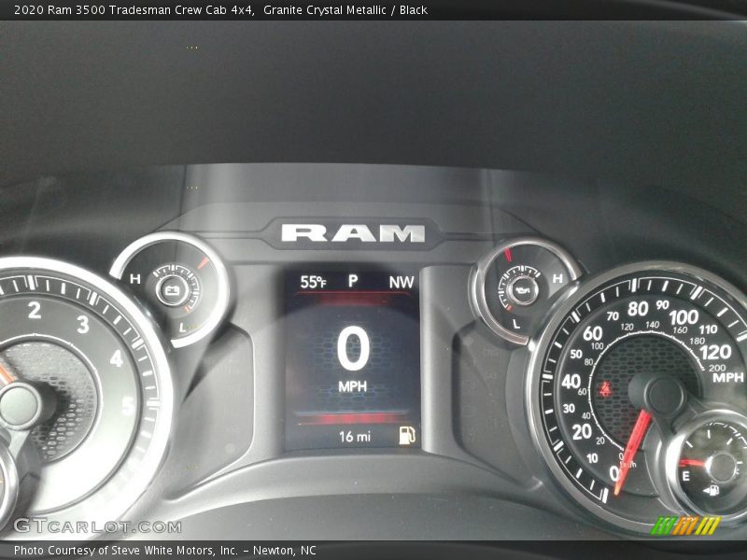
Task: Tap the 20 mark on the speedometer
Action: click(582, 431)
